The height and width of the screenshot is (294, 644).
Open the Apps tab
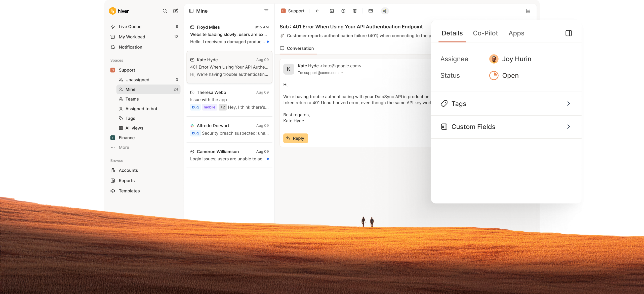coord(516,33)
